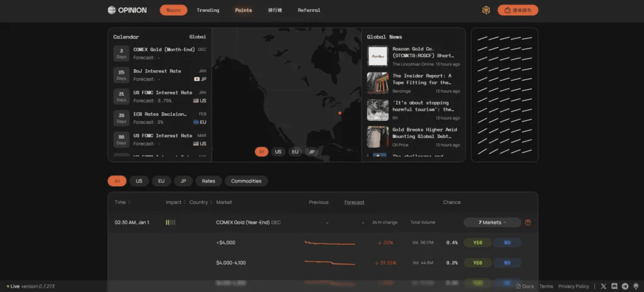Open the Points tab
The width and height of the screenshot is (644, 292).
pyautogui.click(x=243, y=10)
